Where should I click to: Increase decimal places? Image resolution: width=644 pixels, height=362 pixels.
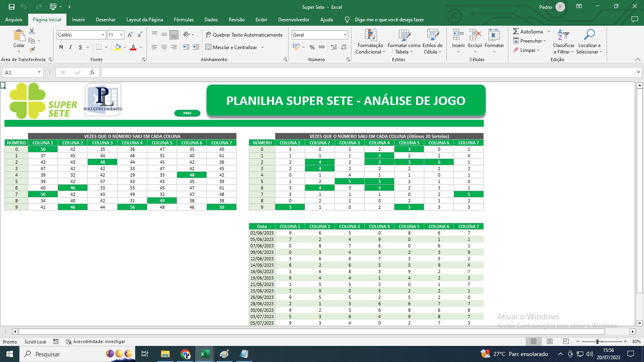pyautogui.click(x=334, y=47)
